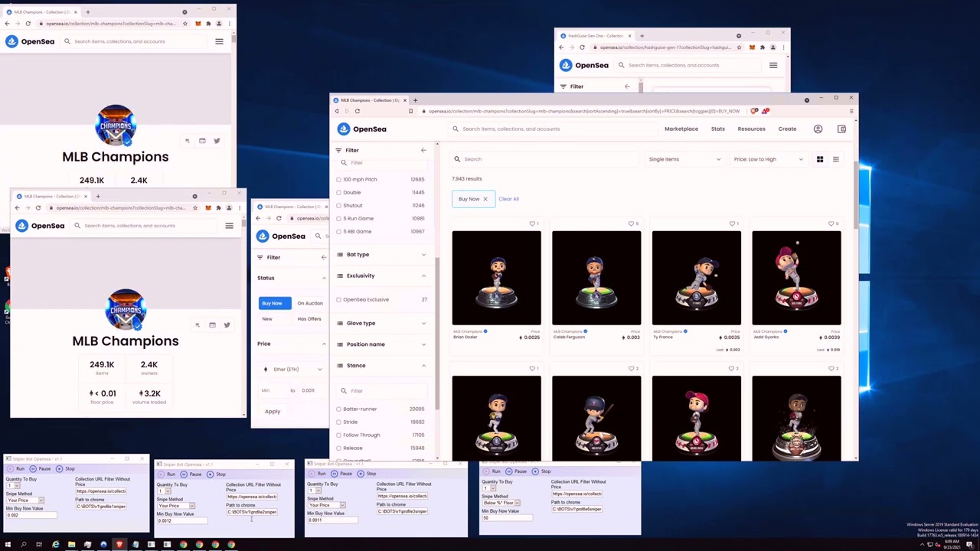Screen dimensions: 980x551
Task: Open Stats in the OpenSea nav
Action: (718, 129)
